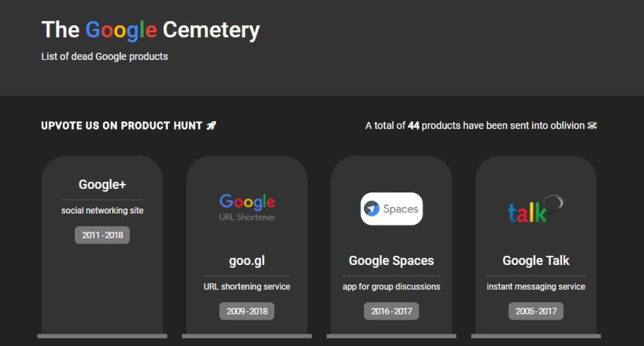The image size is (644, 346).
Task: Click the 2016-2017 badge under Google Spaces
Action: (391, 311)
